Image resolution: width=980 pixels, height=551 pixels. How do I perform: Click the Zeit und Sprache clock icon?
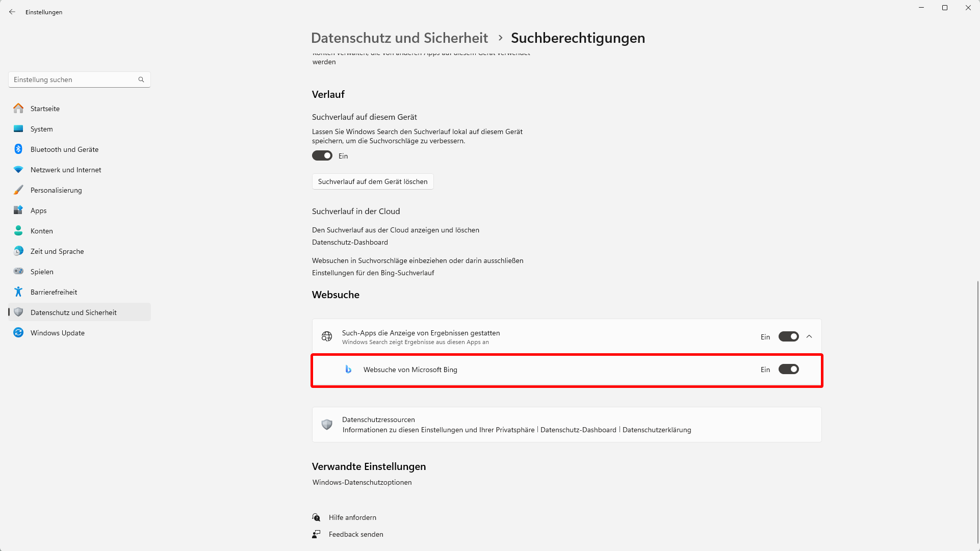[x=18, y=251]
